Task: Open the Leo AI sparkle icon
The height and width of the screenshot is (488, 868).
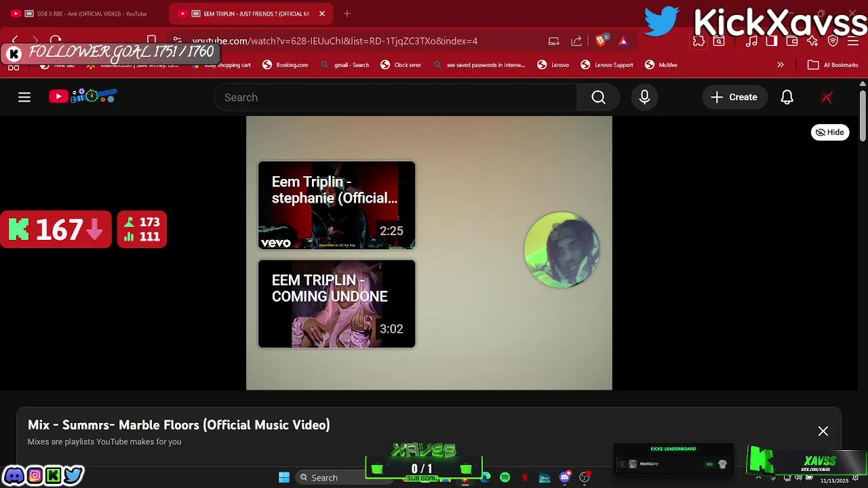Action: [x=812, y=41]
